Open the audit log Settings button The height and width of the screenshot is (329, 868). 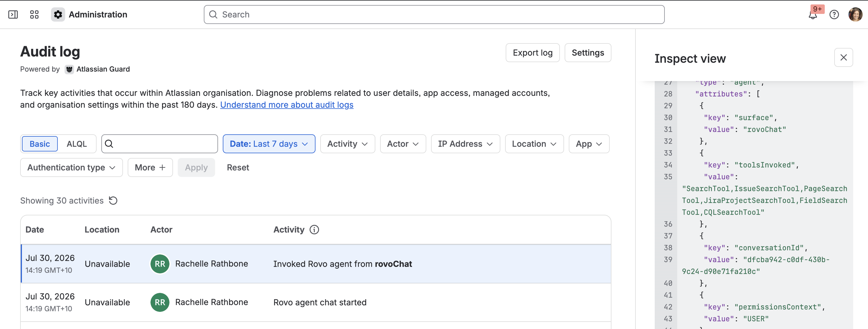coord(588,53)
